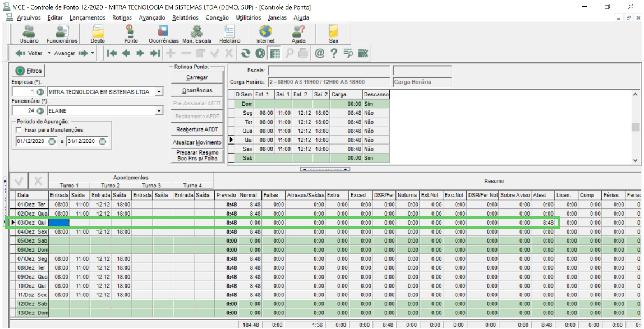
Task: Click the Avançar forward button
Action: (71, 53)
